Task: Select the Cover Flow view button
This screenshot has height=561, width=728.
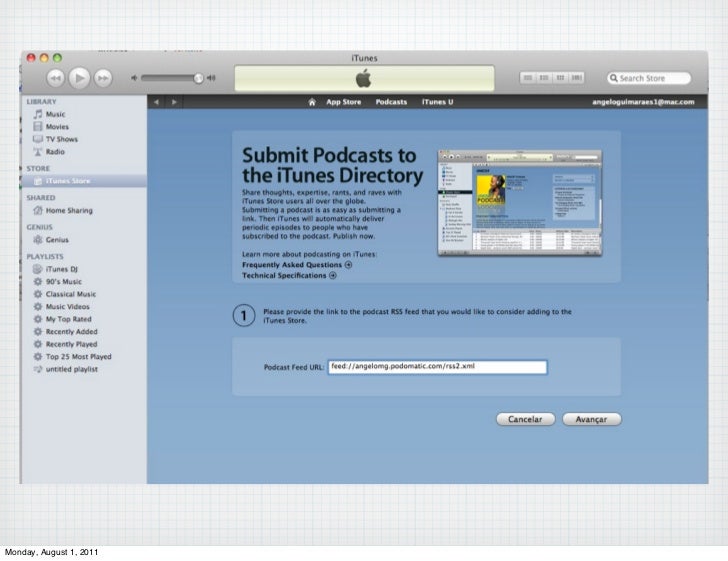Action: tap(577, 78)
